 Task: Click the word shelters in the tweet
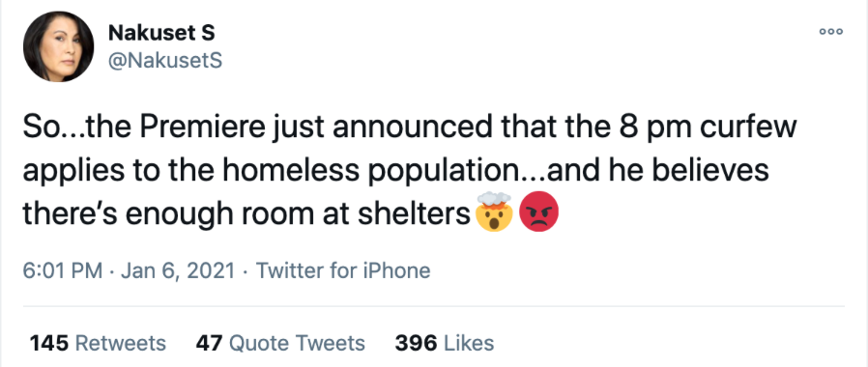coord(414,212)
